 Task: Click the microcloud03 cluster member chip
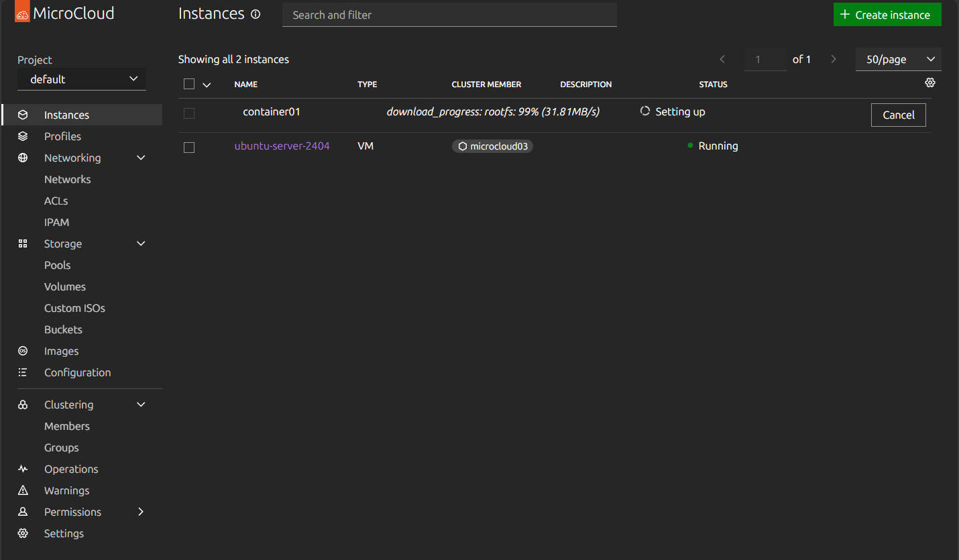pyautogui.click(x=492, y=146)
